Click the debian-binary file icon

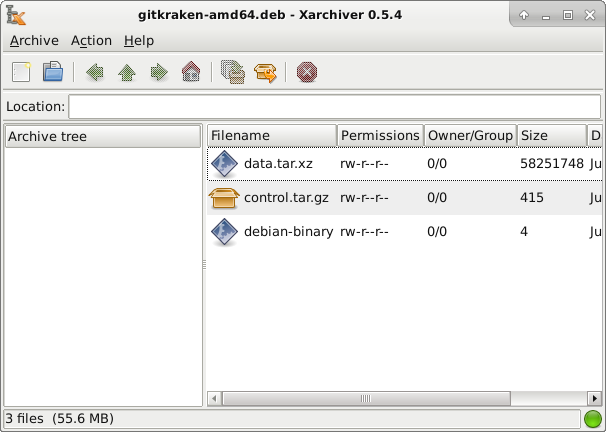coord(224,232)
